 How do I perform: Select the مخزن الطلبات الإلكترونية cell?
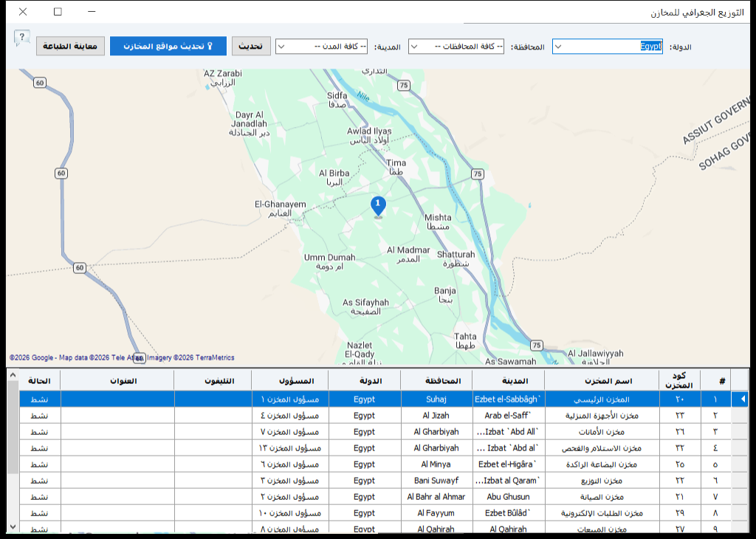point(602,513)
